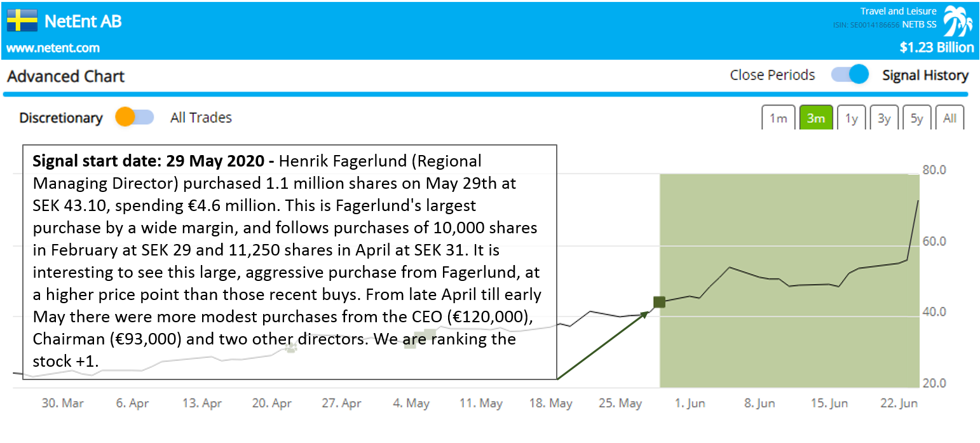Toggle the Discretionary / All Trades switch
This screenshot has width=980, height=443.
tap(134, 118)
